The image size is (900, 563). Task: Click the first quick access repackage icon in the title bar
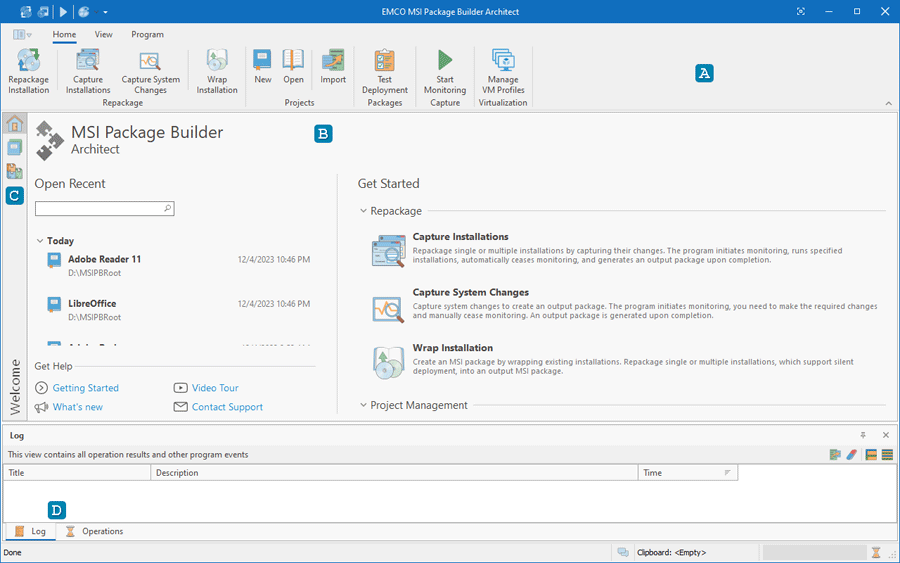[26, 11]
